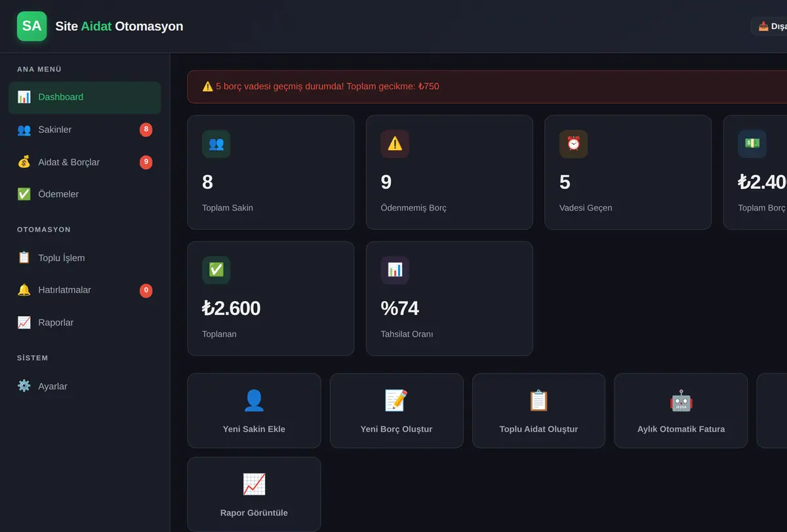Image resolution: width=787 pixels, height=532 pixels.
Task: Click the export button in the header
Action: point(769,26)
